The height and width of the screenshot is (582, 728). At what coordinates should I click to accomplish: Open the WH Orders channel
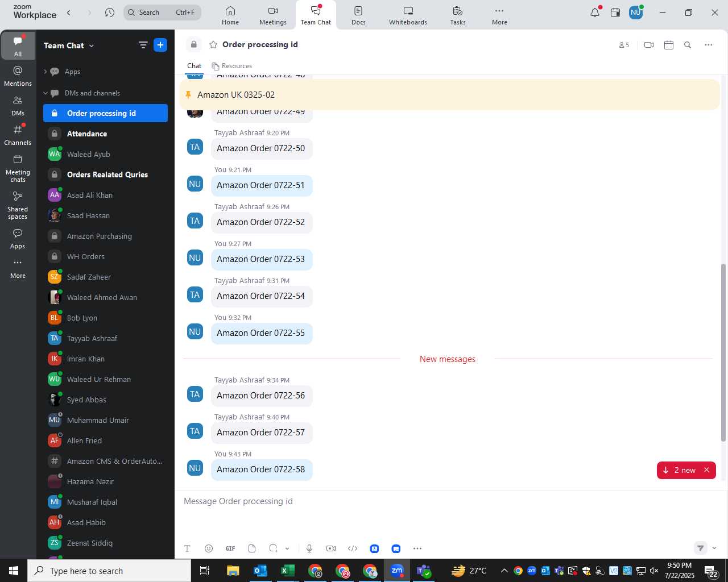105,256
